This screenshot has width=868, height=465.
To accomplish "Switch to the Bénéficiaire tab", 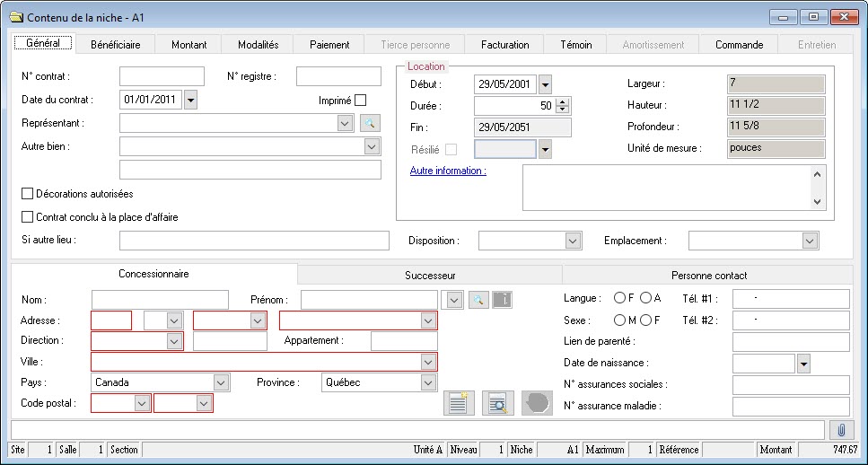I will (116, 44).
